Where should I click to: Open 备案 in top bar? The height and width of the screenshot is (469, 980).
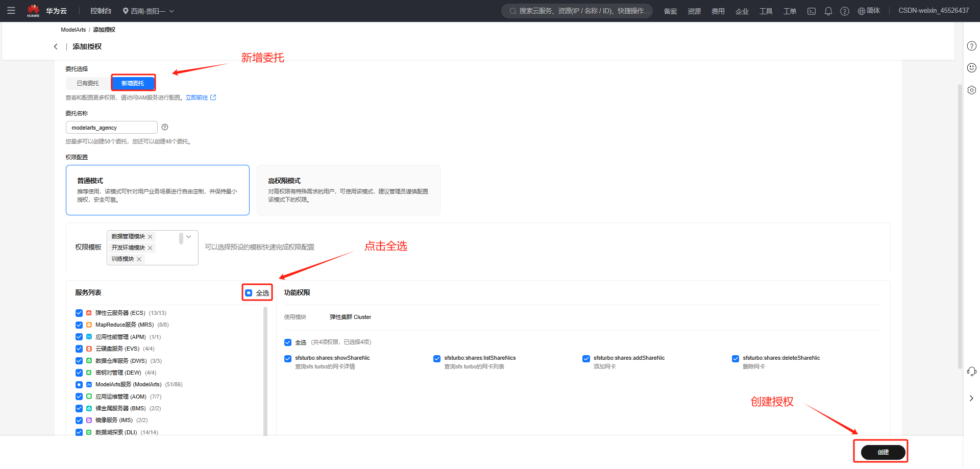pyautogui.click(x=670, y=11)
